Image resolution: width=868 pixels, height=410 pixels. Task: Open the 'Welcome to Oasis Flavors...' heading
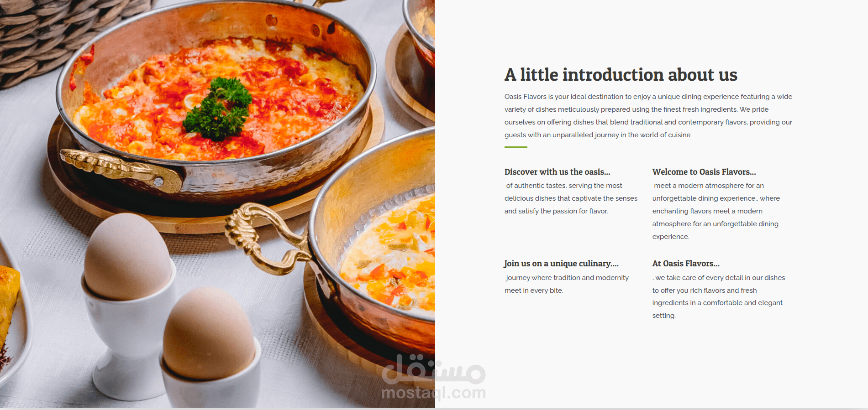[x=704, y=172]
